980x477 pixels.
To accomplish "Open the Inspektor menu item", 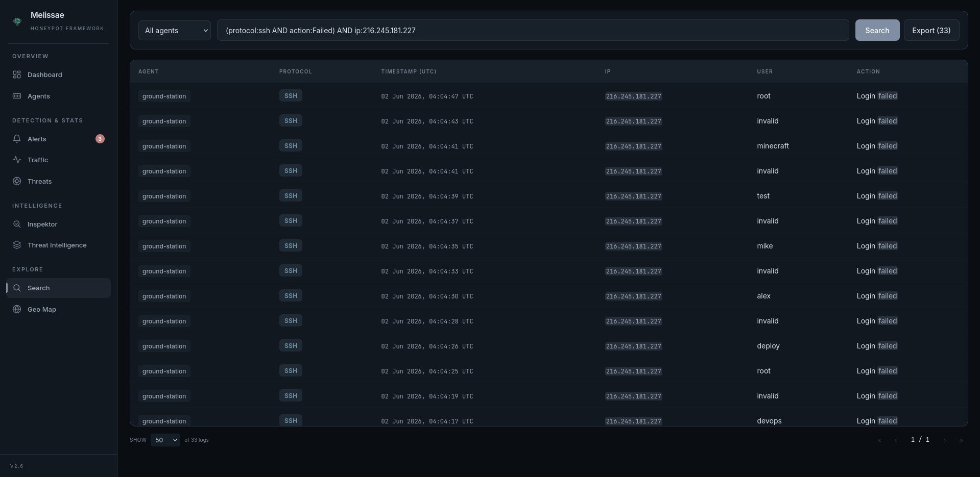I will [58, 224].
